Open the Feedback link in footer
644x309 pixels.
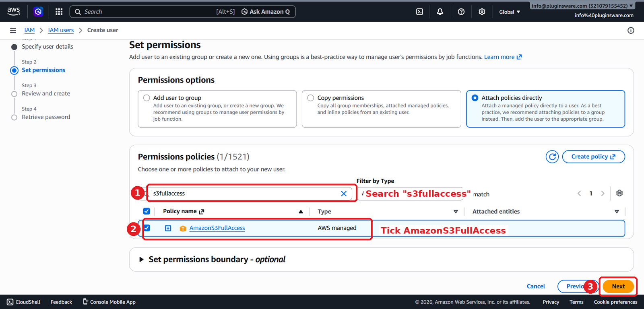[61, 302]
